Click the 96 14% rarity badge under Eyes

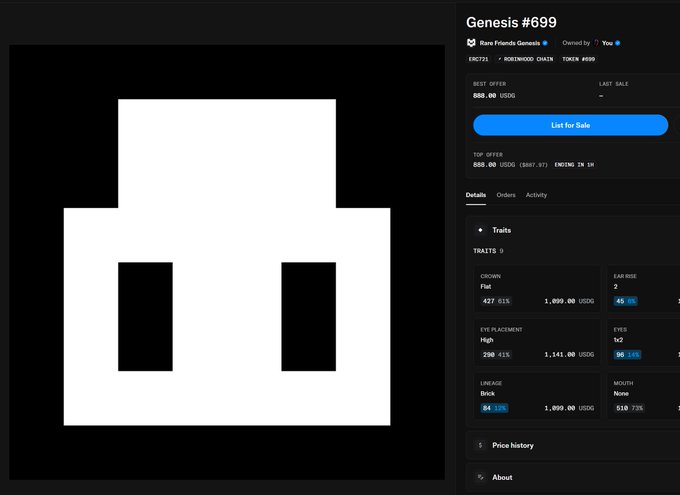click(x=628, y=354)
